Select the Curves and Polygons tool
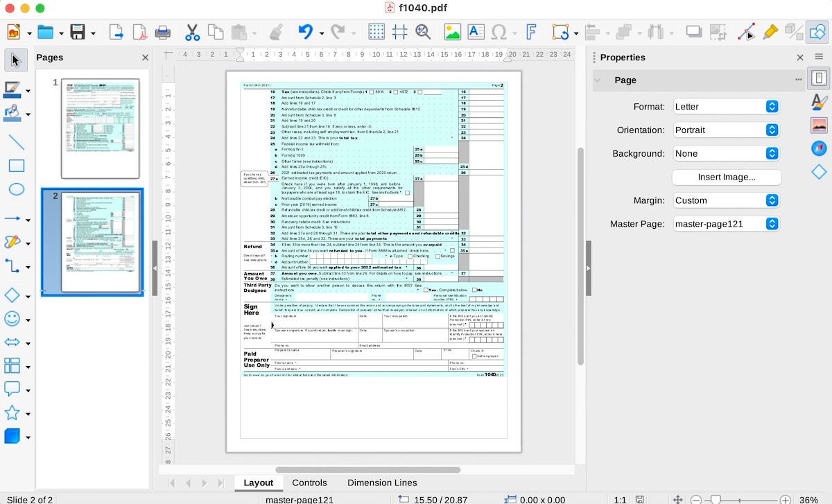Viewport: 832px width, 504px height. click(12, 242)
